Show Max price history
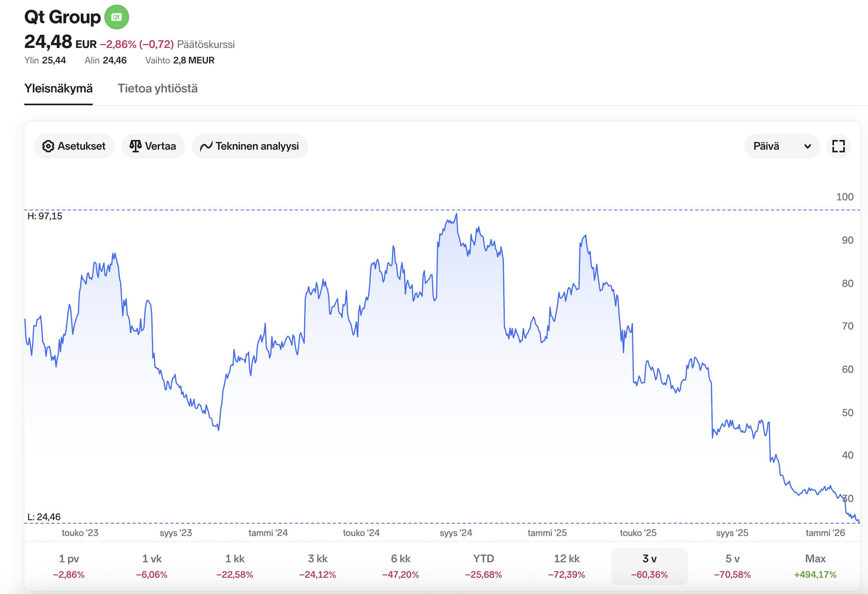 (x=815, y=566)
